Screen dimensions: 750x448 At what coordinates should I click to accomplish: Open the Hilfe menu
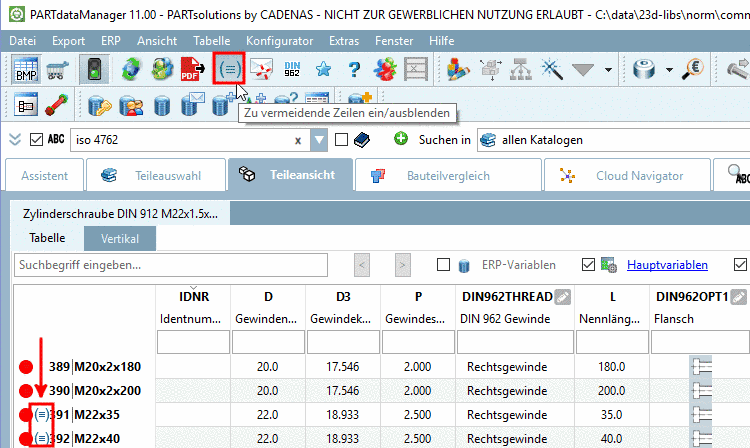click(441, 41)
